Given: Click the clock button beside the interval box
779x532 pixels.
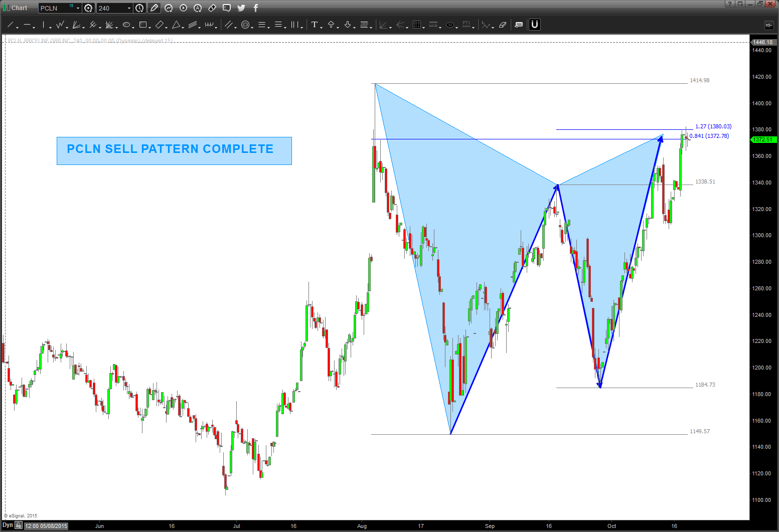Looking at the screenshot, I should 140,8.
